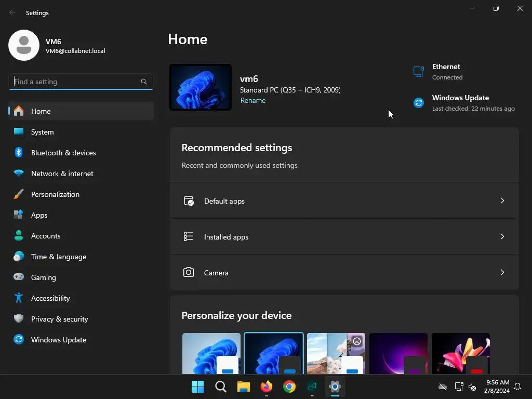Click the VM6 user avatar

(x=24, y=45)
